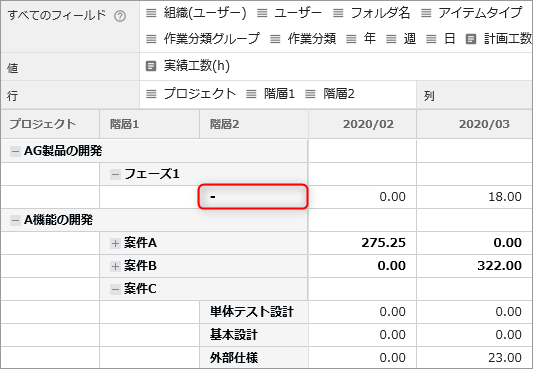The height and width of the screenshot is (369, 533).
Task: Expand the 案件A row
Action: pos(115,243)
